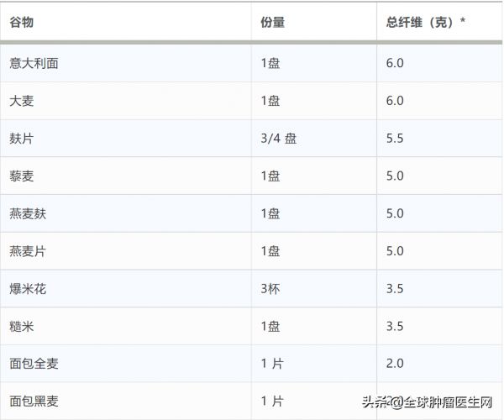
Task: Select the 爆米花 row label
Action: 28,289
